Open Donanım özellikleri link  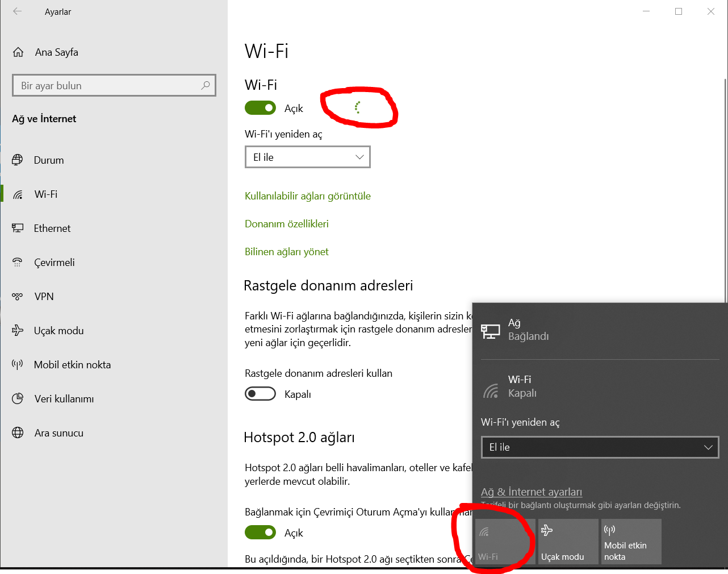pos(287,224)
